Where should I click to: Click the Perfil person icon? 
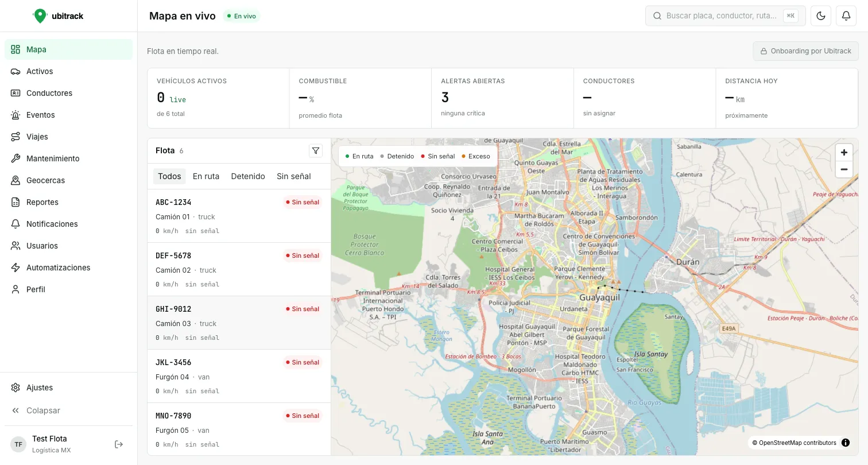[x=15, y=289]
